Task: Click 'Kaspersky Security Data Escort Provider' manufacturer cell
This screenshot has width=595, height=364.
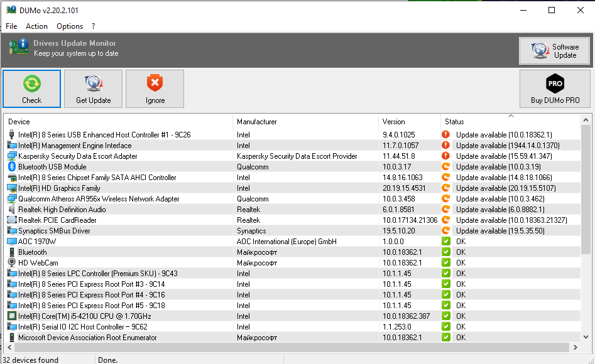Action: pos(297,156)
